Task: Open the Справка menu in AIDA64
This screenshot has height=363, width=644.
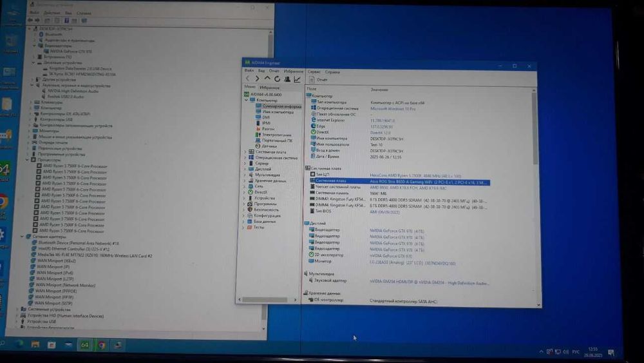Action: pos(332,72)
